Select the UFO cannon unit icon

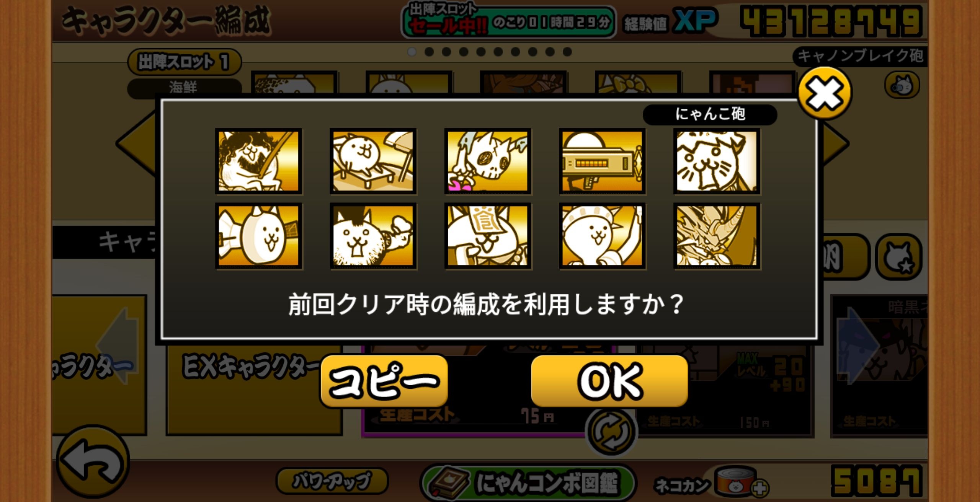602,161
